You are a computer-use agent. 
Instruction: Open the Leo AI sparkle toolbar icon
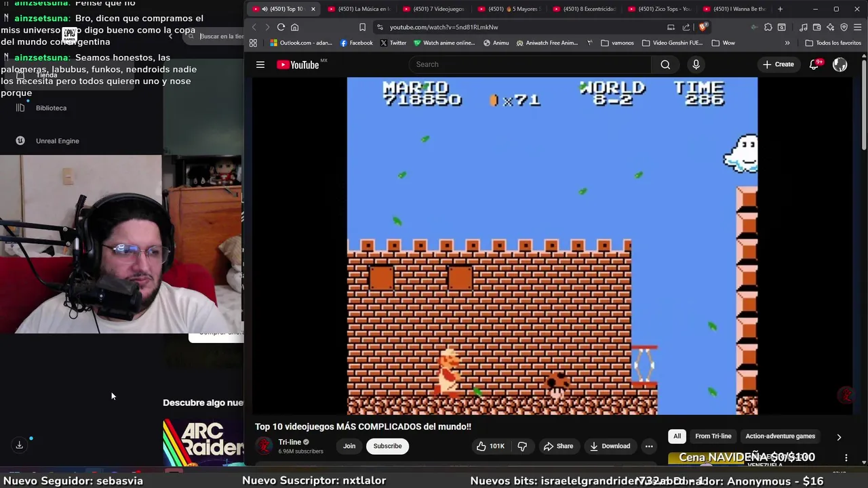point(830,27)
